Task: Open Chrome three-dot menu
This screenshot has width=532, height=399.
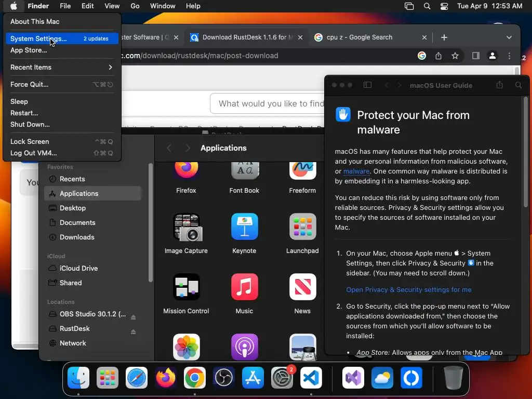Action: [x=509, y=56]
